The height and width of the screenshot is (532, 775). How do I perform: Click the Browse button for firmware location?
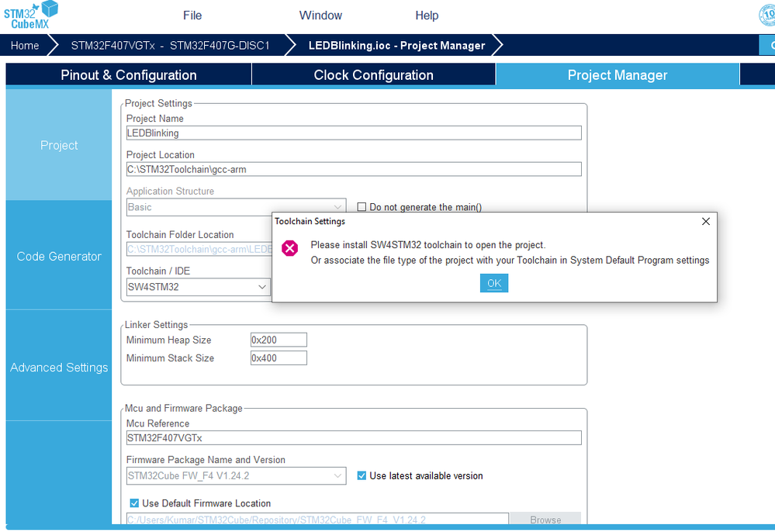tap(545, 519)
